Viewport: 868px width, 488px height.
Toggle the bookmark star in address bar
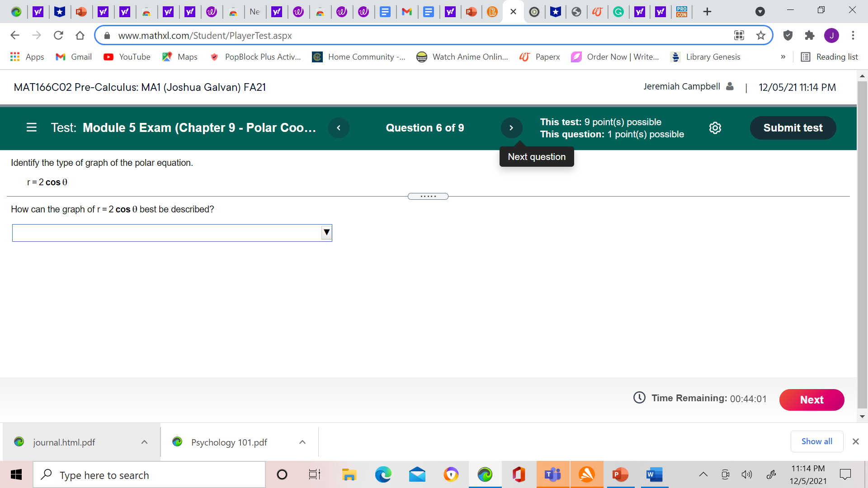click(761, 35)
